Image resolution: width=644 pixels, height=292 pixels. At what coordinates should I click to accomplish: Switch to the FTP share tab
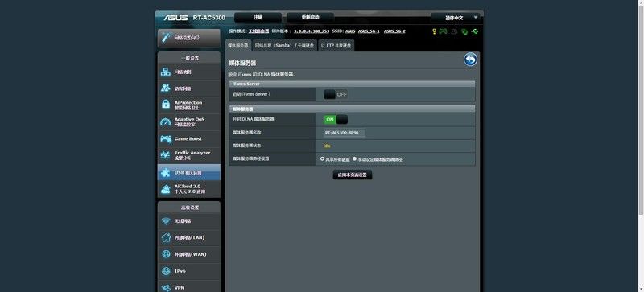tap(336, 46)
